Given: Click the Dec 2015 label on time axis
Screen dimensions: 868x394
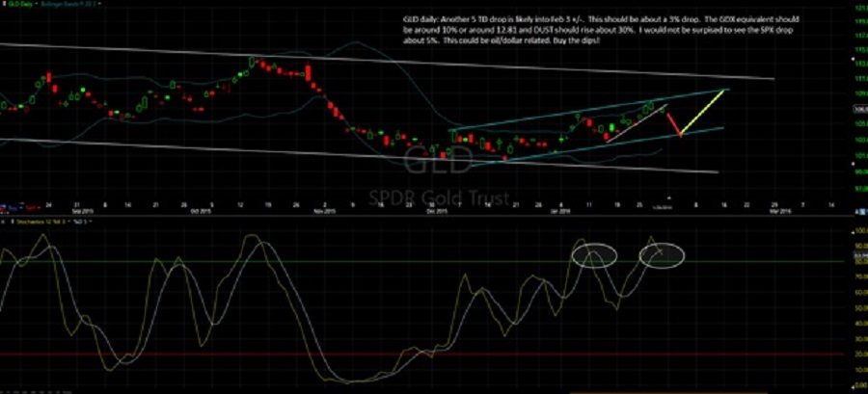Looking at the screenshot, I should tap(437, 211).
